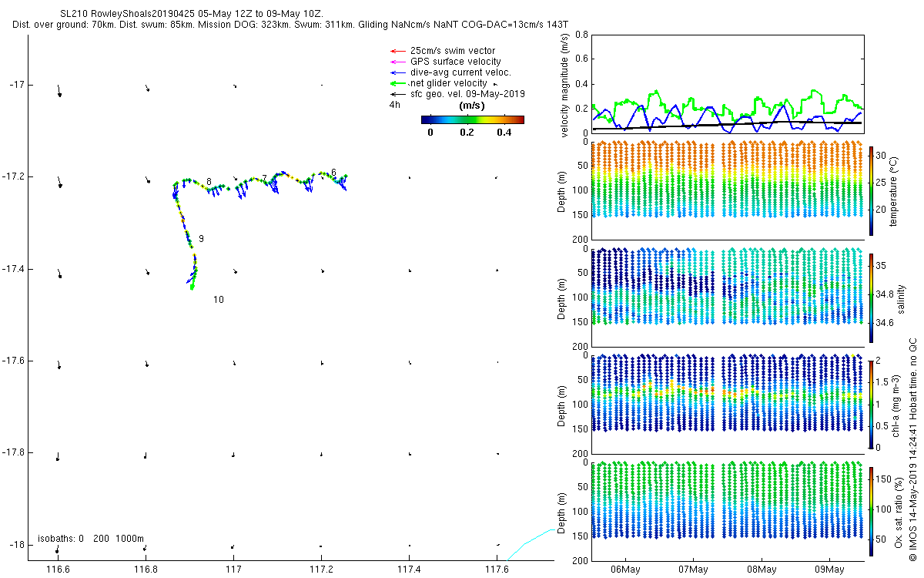This screenshot has height=578, width=924.
Task: Click the red swim vector legend arrow
Action: click(x=397, y=51)
